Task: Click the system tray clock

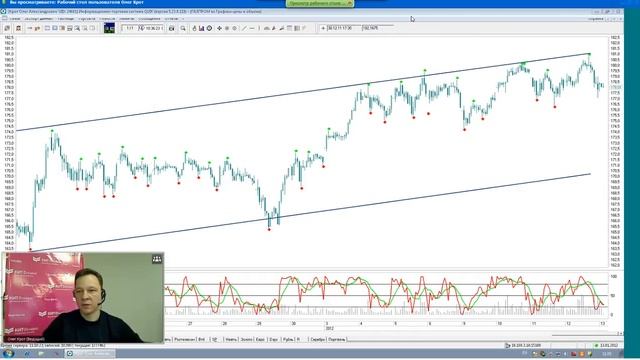Action: 607,353
